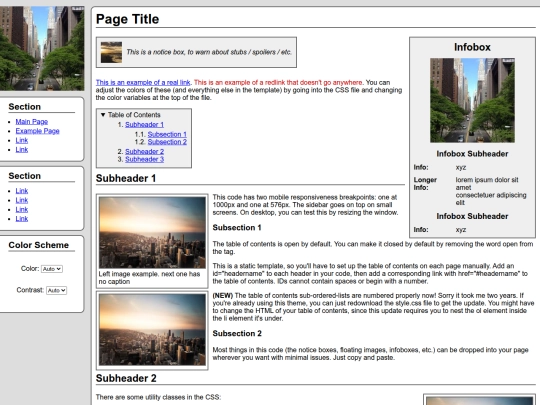540x405 pixels.
Task: Select the Subheader 2 heading
Action: [126, 378]
